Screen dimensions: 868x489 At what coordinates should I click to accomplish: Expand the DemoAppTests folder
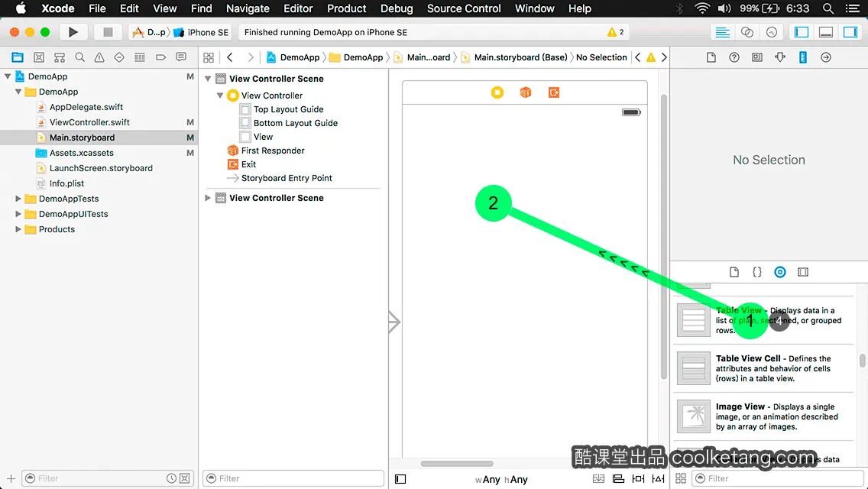click(18, 198)
